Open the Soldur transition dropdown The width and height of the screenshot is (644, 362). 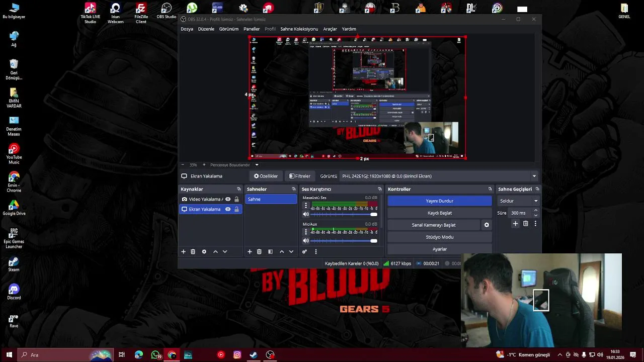pos(519,201)
